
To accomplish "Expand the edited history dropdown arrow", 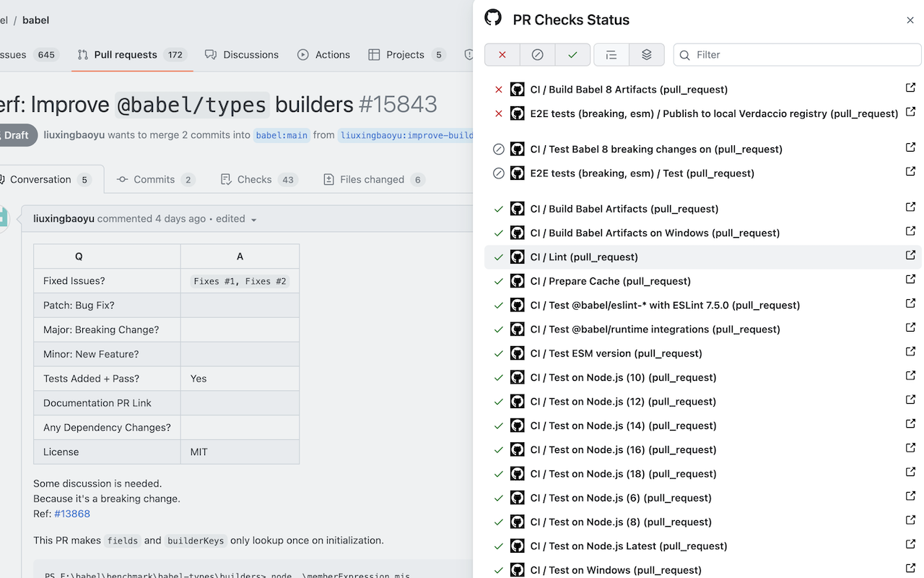I will (x=253, y=219).
